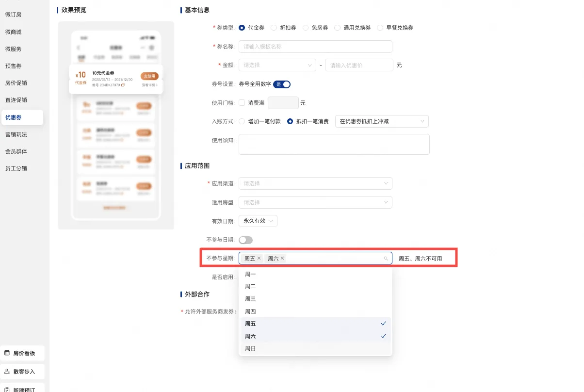
Task: Click the checkmark beside 周六 in the dropdown
Action: [383, 336]
